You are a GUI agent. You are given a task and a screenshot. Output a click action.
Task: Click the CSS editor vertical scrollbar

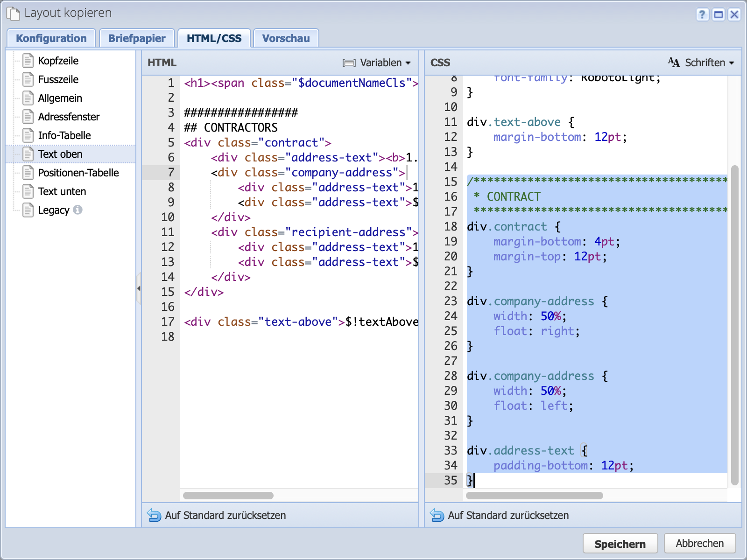point(734,325)
